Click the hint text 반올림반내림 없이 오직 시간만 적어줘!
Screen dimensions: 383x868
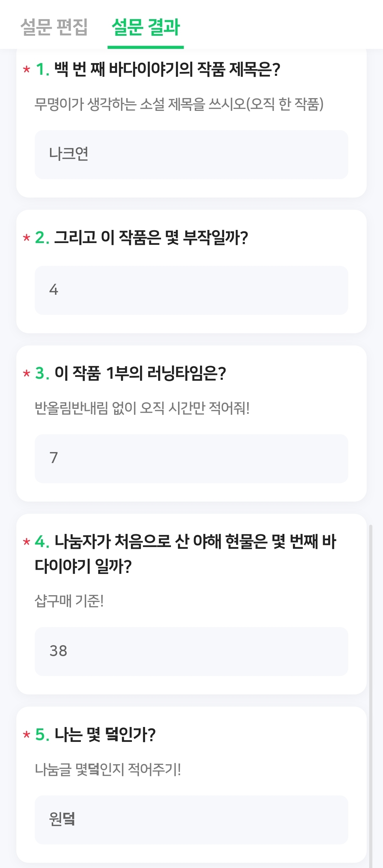coord(142,408)
